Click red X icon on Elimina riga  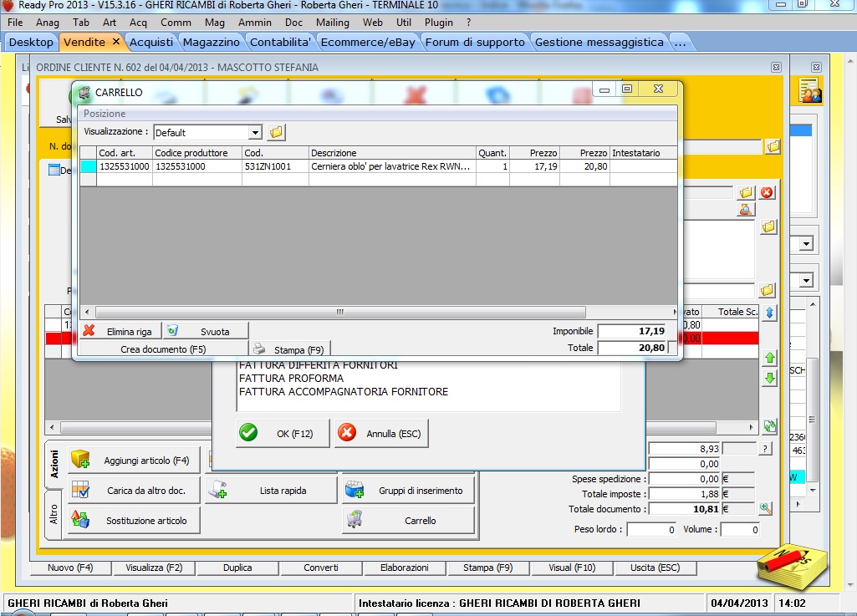tap(89, 331)
